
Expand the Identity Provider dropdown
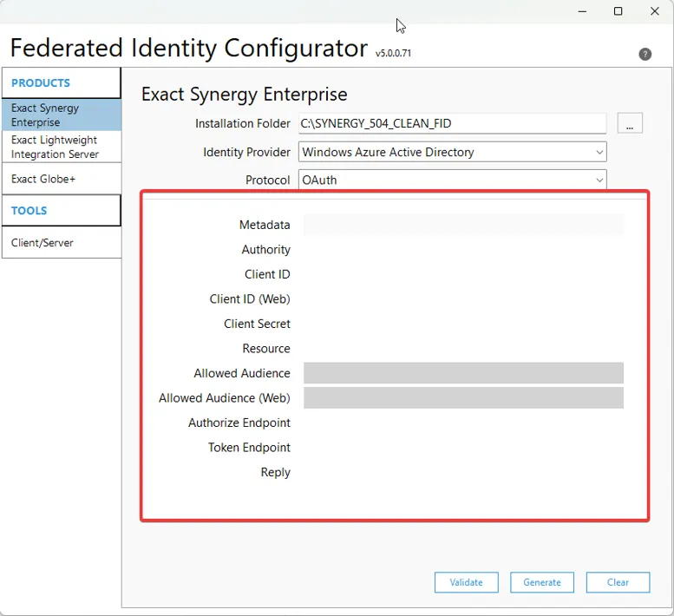pyautogui.click(x=452, y=152)
